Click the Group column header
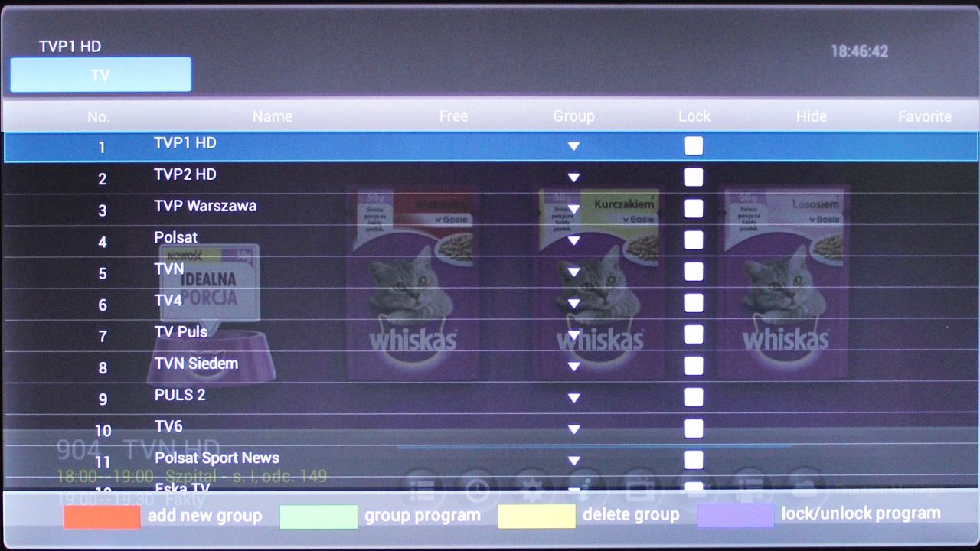This screenshot has height=551, width=980. [573, 116]
